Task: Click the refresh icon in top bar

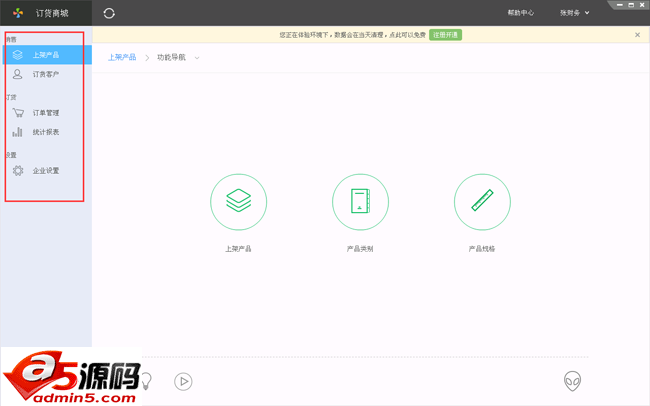Action: (109, 13)
